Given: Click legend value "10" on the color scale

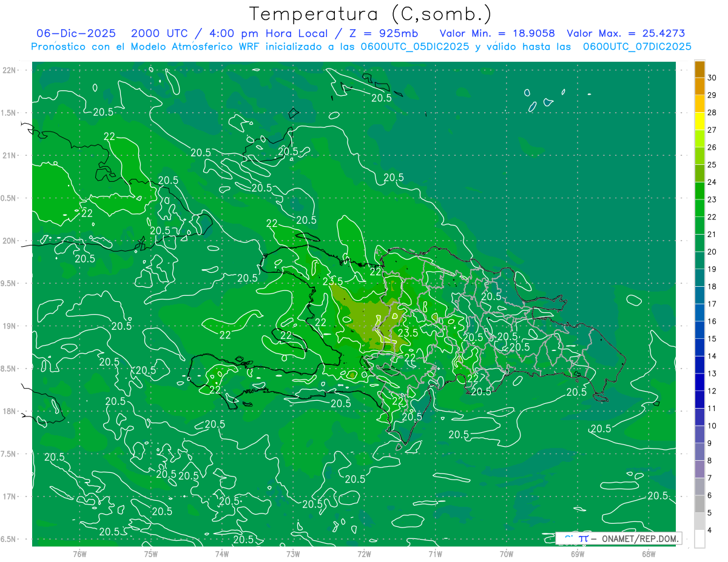Looking at the screenshot, I should pyautogui.click(x=712, y=426).
